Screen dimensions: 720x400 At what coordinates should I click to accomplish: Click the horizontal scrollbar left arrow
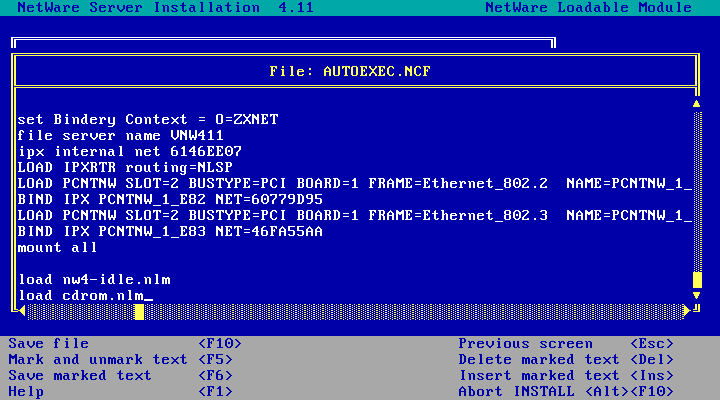22,311
